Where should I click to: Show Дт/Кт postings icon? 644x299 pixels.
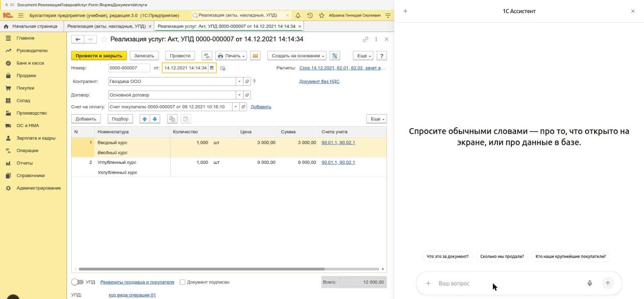coord(207,56)
